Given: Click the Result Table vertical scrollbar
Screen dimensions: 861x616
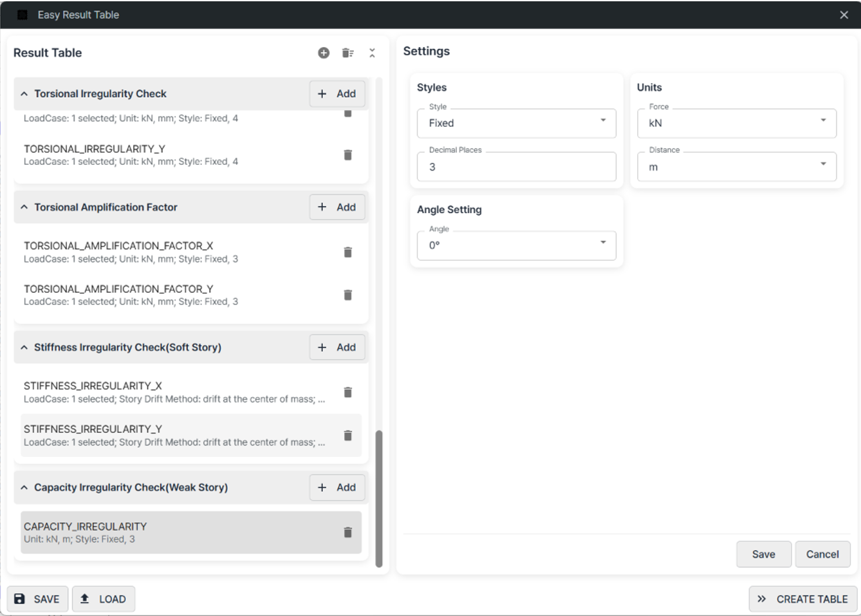Looking at the screenshot, I should (x=379, y=498).
